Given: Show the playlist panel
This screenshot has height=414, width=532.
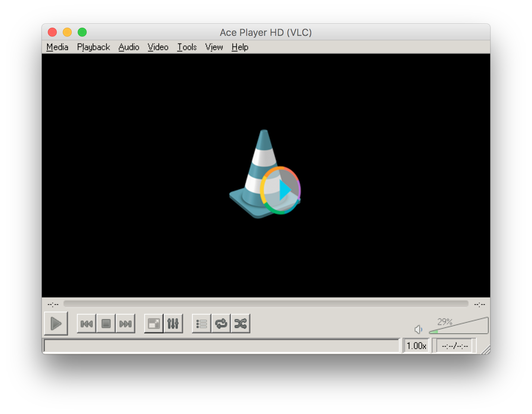Looking at the screenshot, I should tap(201, 324).
